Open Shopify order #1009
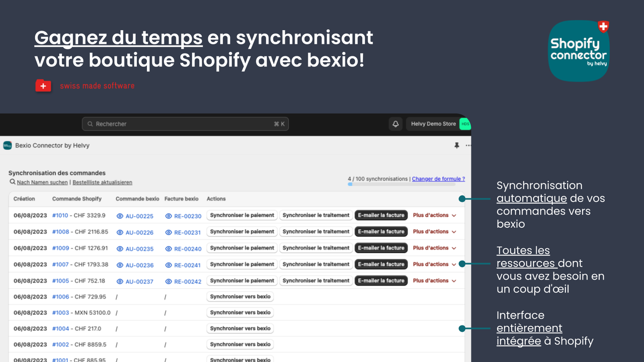The image size is (644, 362). tap(60, 248)
